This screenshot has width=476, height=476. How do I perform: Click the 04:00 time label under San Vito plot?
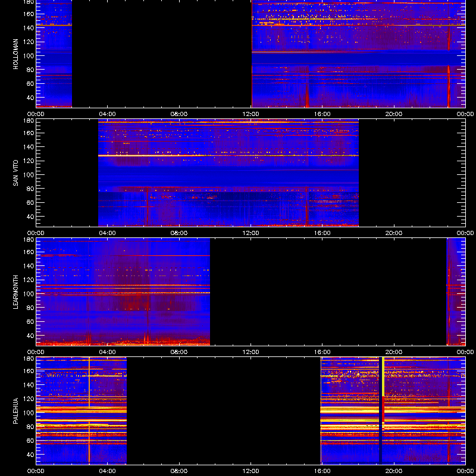(x=108, y=233)
